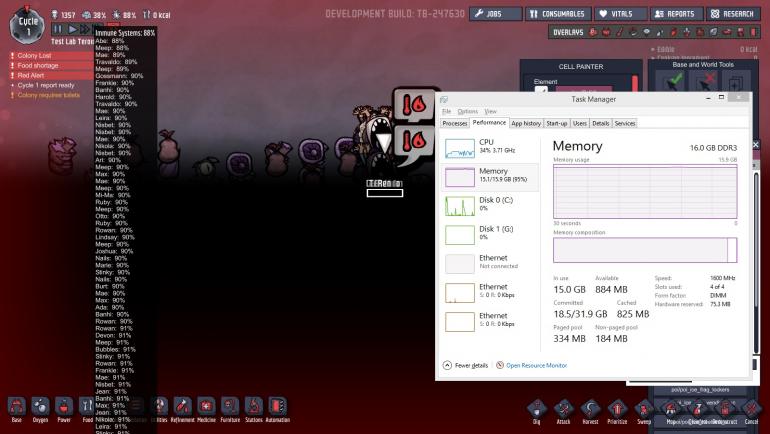Open the Base build category
This screenshot has height=434, width=770.
pos(17,409)
